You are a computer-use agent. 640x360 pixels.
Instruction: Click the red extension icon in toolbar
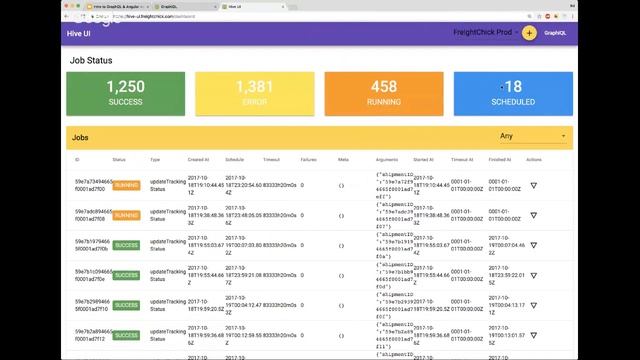548,16
